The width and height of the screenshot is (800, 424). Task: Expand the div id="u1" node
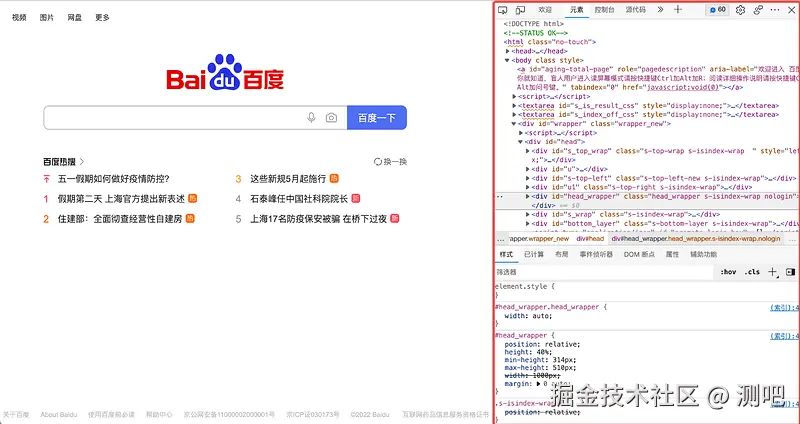coord(528,187)
